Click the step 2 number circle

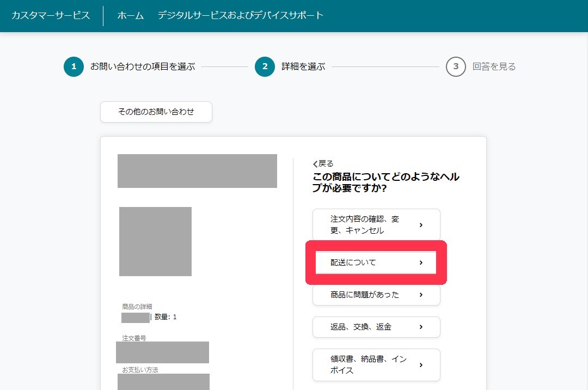pyautogui.click(x=265, y=67)
